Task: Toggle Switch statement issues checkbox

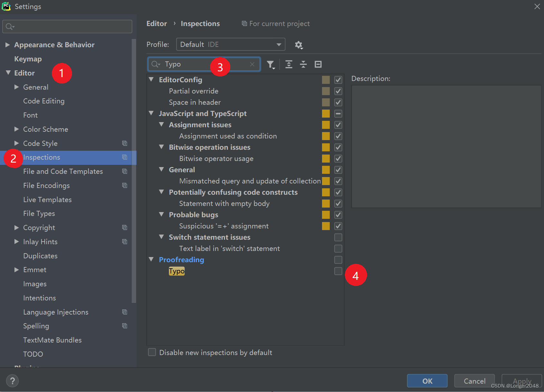Action: coord(338,237)
